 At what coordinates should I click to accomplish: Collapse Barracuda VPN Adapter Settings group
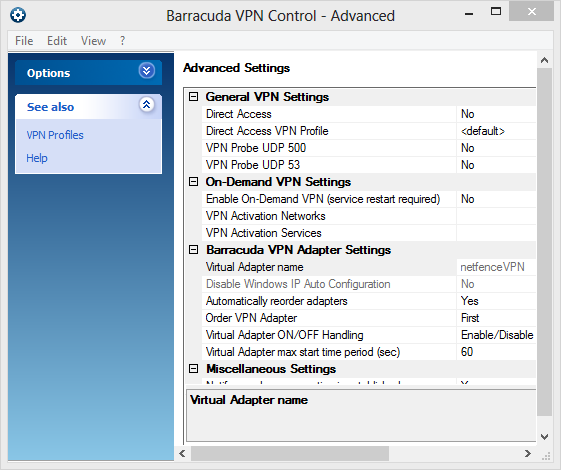pyautogui.click(x=194, y=250)
